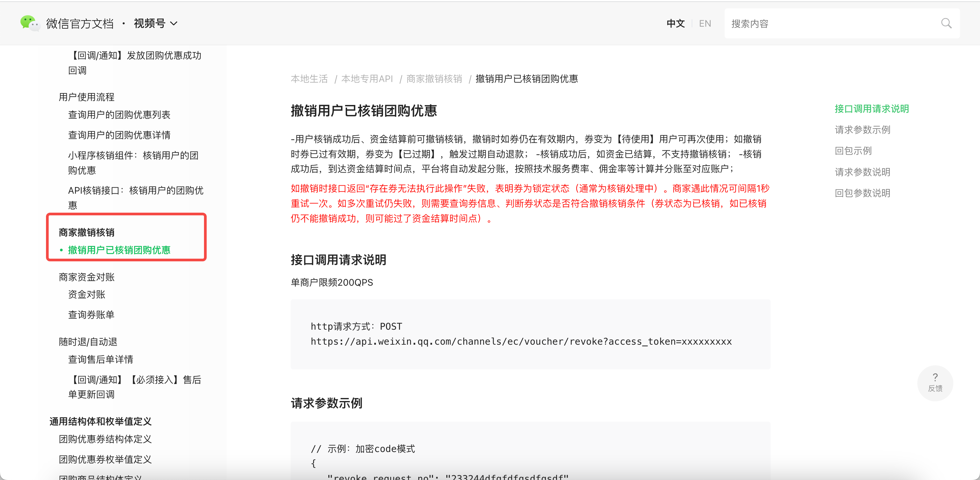
Task: Navigate to 请求参数说明 anchor
Action: [x=862, y=172]
